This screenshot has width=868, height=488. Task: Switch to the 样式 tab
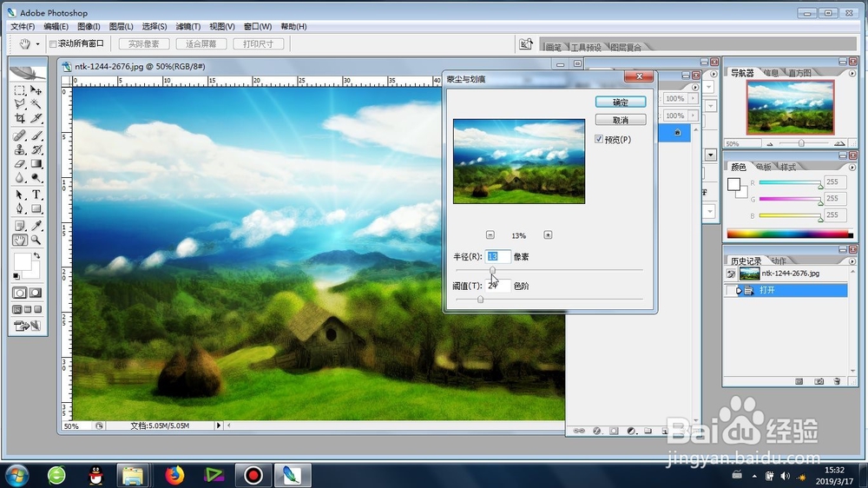point(788,167)
